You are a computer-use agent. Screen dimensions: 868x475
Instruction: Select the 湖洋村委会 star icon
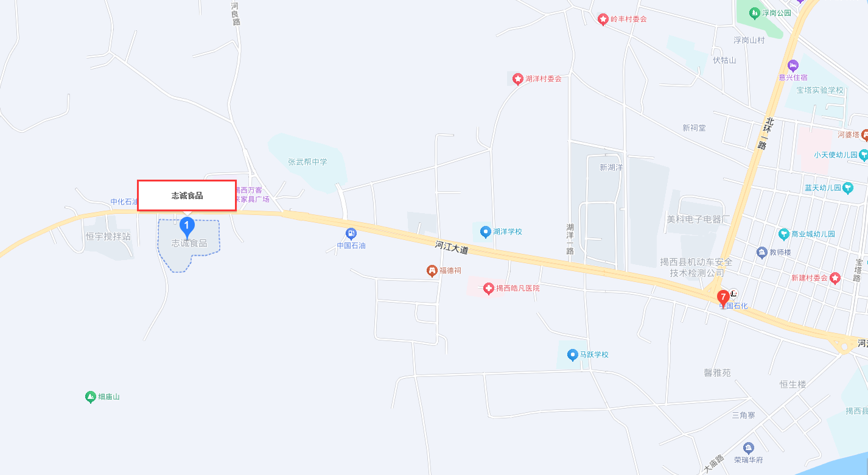517,79
